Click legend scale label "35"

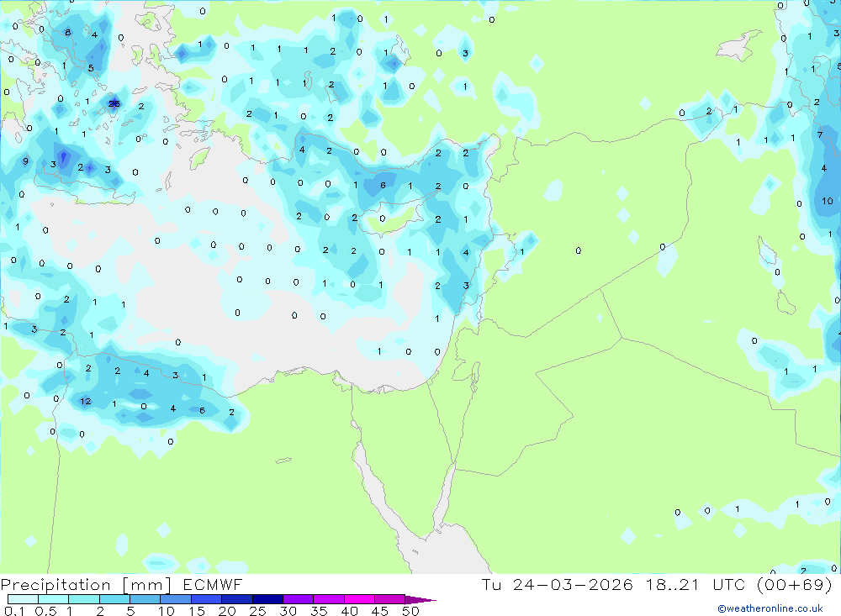click(319, 611)
